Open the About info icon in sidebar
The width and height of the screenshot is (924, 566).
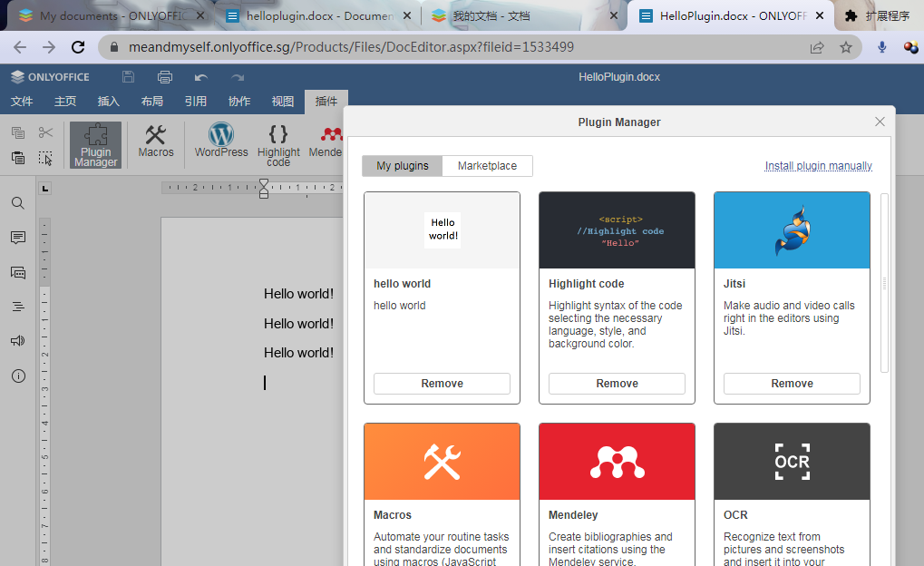coord(18,376)
